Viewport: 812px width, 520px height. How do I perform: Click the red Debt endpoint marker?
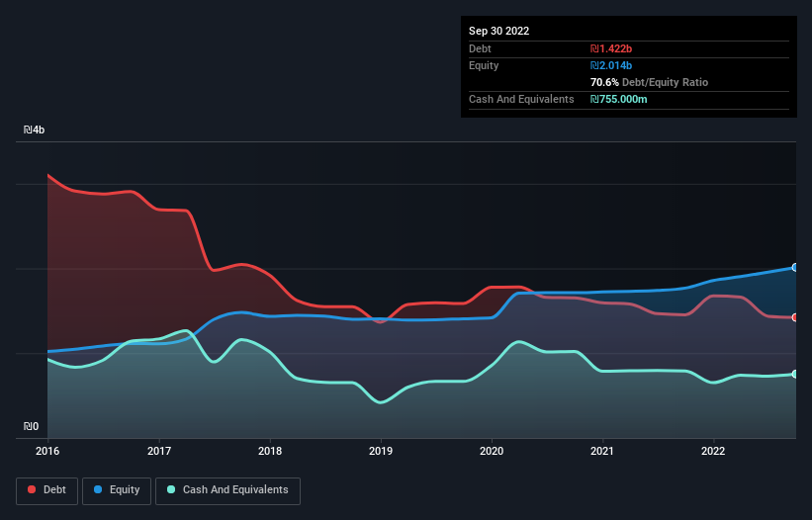point(795,317)
